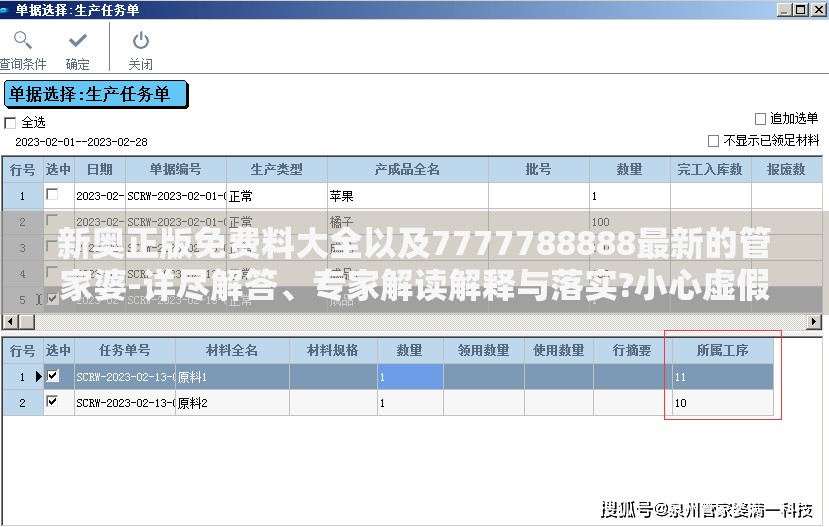Screen dimensions: 829x527
Task: Click row number 2 in materials table
Action: (x=22, y=403)
